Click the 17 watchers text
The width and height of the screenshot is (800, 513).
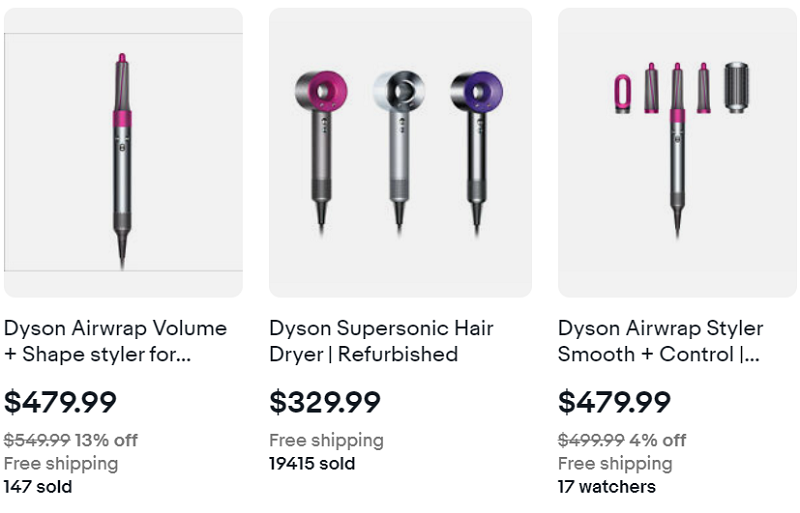tap(607, 487)
